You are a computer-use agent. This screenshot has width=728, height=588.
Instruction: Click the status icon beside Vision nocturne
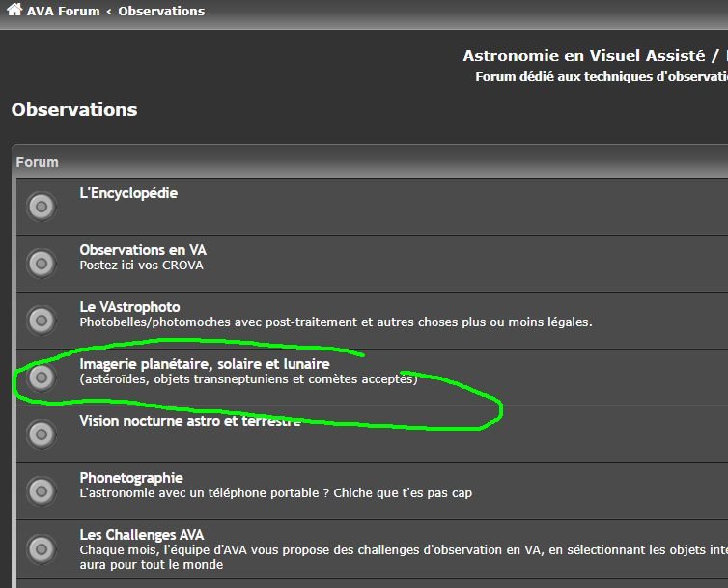pyautogui.click(x=41, y=434)
